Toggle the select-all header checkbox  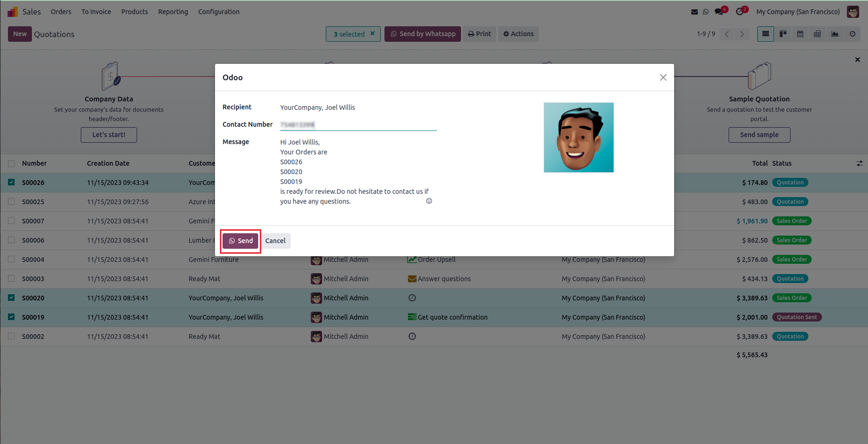coord(11,163)
